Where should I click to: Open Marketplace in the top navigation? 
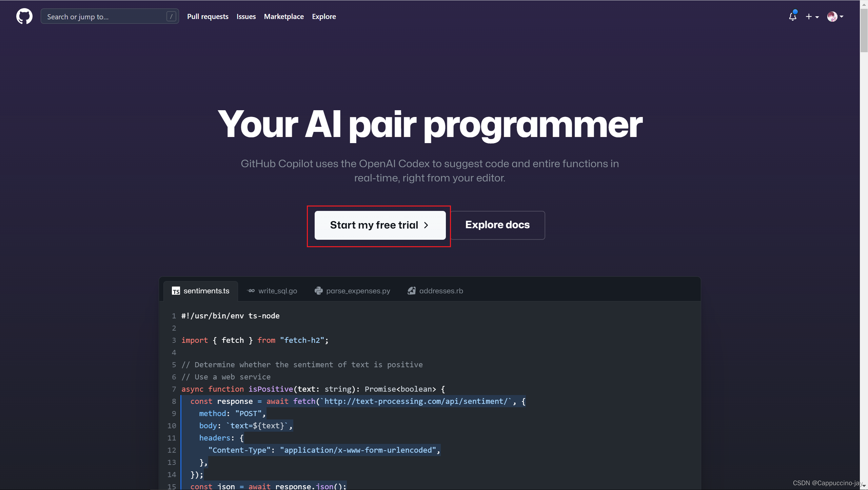(284, 16)
